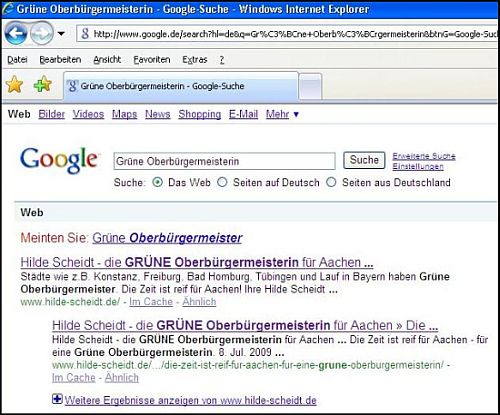
Task: Click the Google logo
Action: 60,161
